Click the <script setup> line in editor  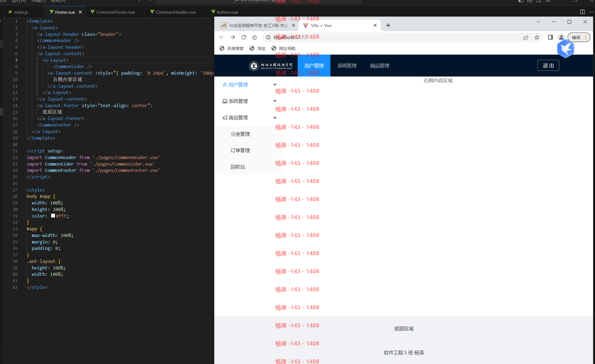[x=45, y=151]
